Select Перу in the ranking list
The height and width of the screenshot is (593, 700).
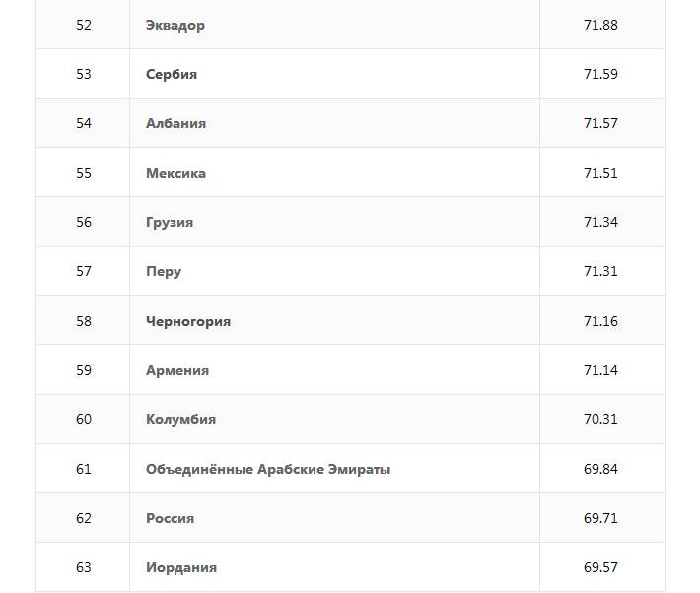(x=164, y=271)
